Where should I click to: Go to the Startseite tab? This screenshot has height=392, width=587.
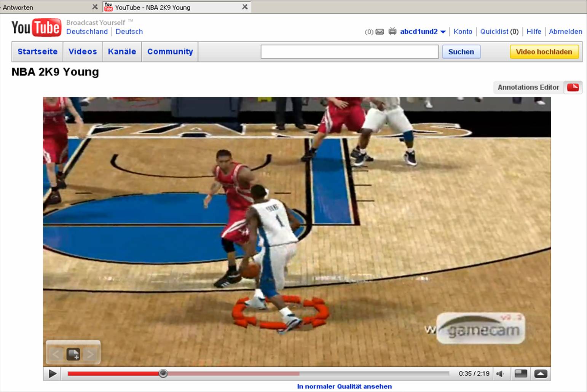click(37, 51)
